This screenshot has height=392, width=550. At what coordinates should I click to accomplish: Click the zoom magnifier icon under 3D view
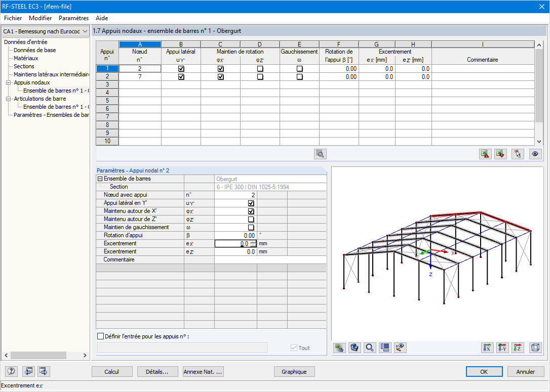370,348
